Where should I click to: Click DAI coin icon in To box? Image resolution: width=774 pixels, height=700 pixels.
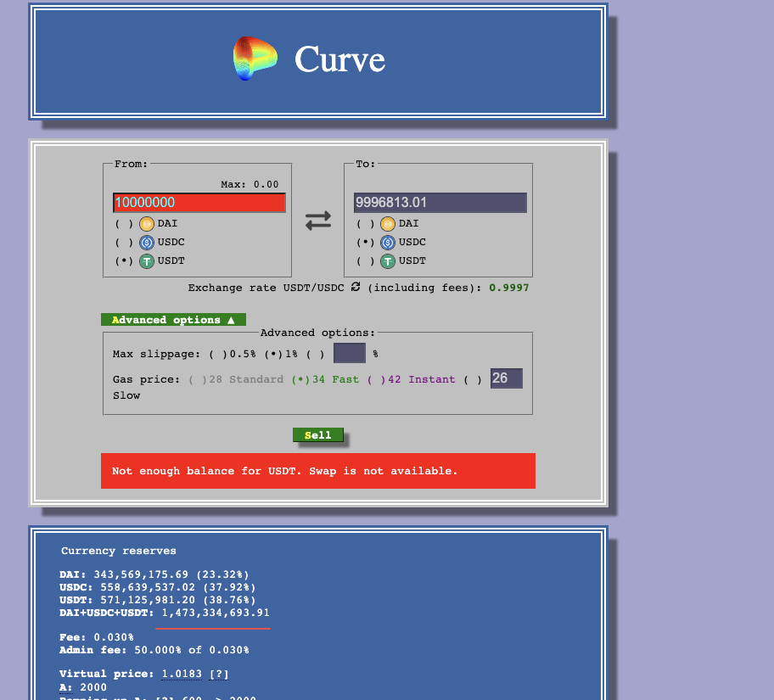388,224
